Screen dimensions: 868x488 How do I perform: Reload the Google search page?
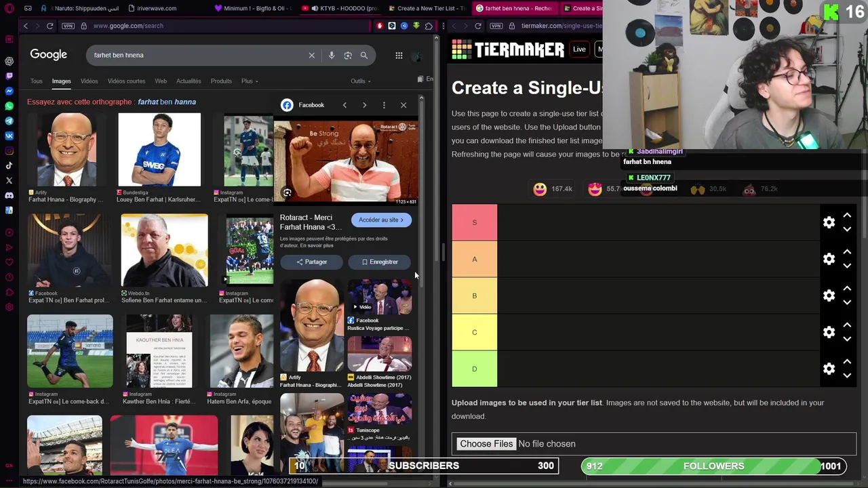[50, 26]
